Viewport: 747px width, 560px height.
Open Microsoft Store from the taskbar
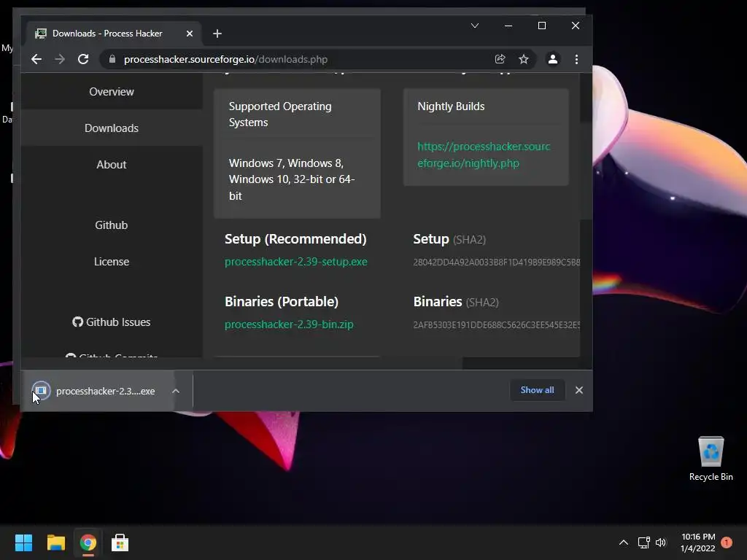(120, 542)
